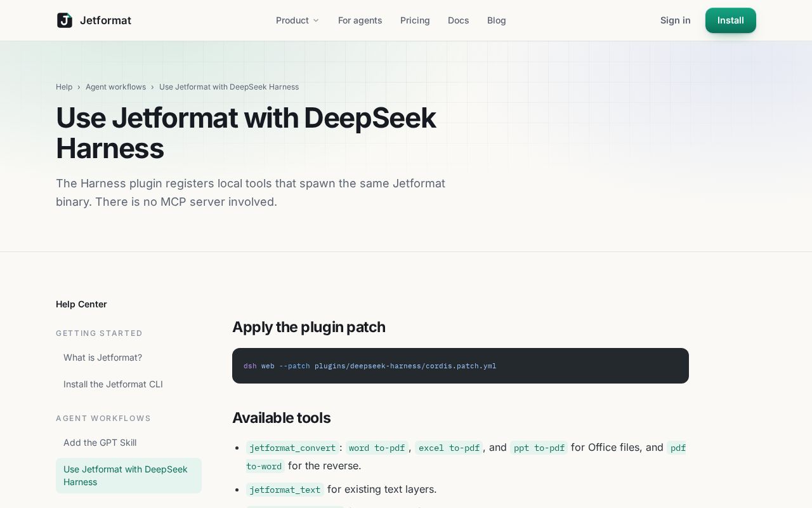Screen dimensions: 812x508
Task: Go to the Pricing page
Action: click(415, 20)
